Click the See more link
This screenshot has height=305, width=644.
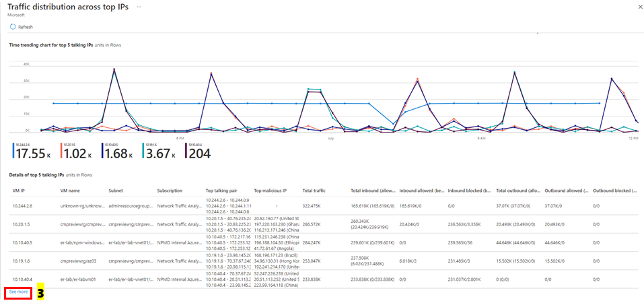point(18,292)
